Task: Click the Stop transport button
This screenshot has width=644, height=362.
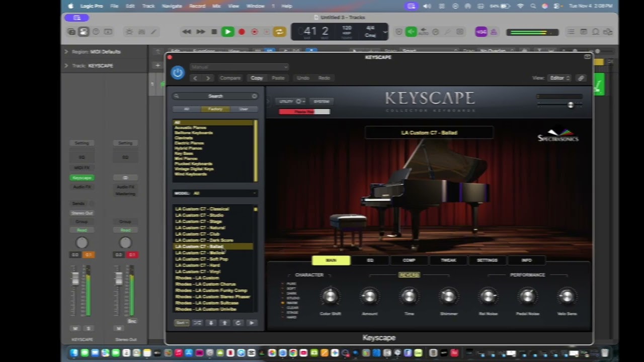Action: 214,32
